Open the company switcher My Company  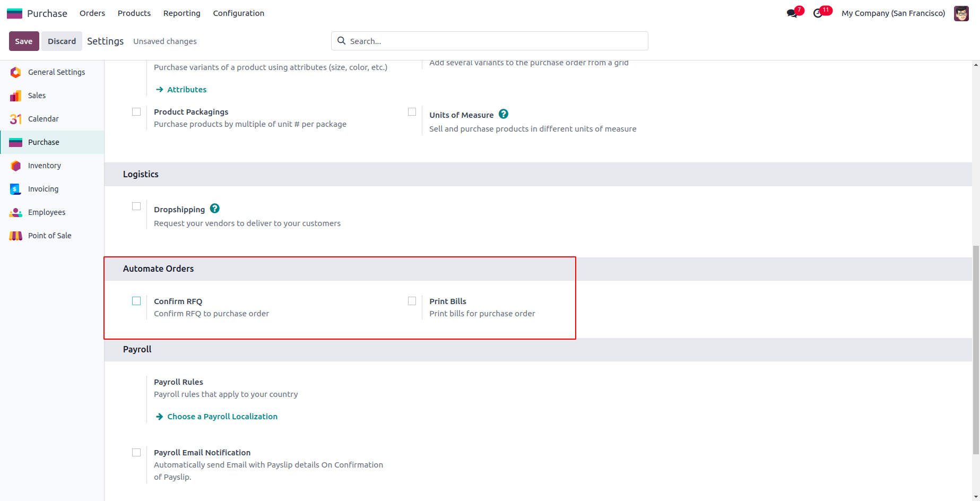coord(893,13)
